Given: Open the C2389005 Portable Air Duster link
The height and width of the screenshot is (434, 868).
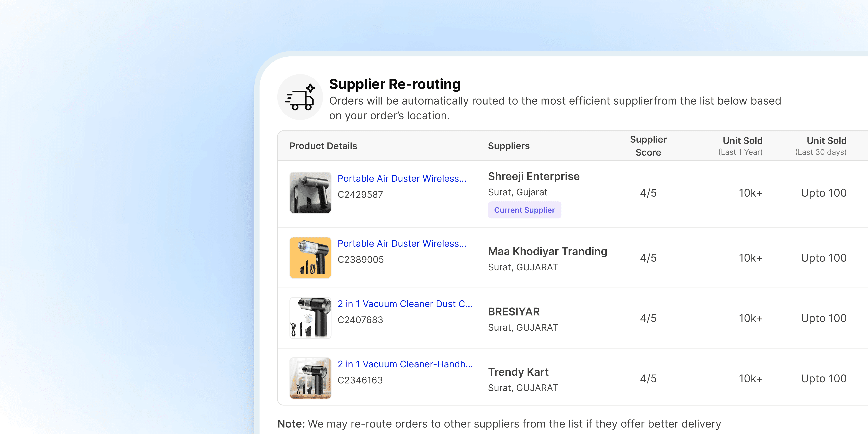Looking at the screenshot, I should [x=402, y=243].
